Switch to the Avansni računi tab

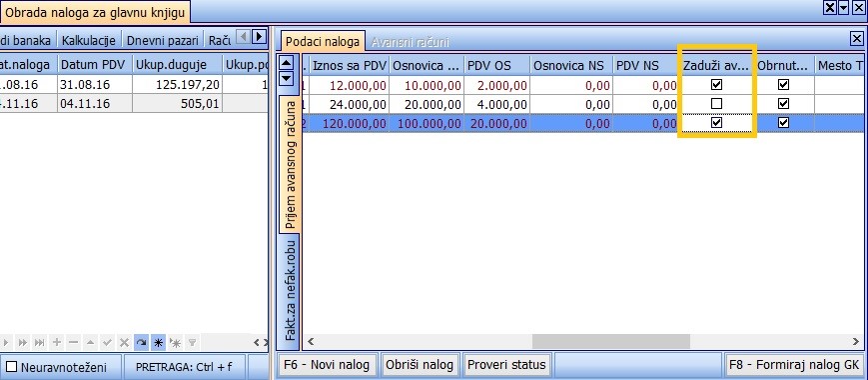point(410,42)
